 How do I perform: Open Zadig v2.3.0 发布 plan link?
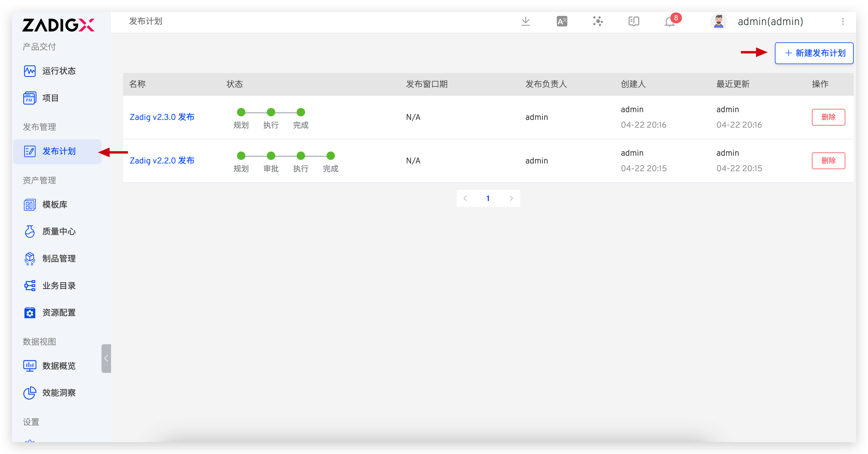click(162, 117)
